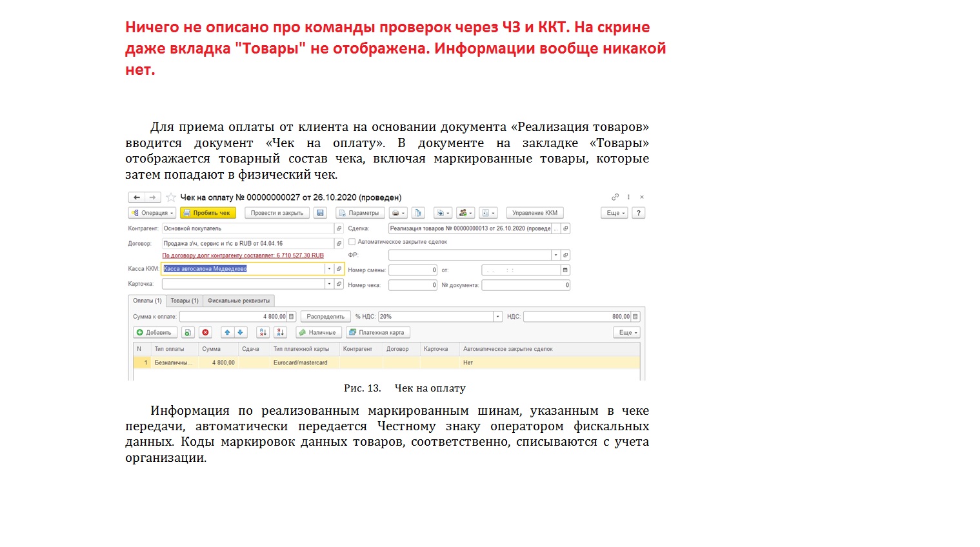Screen dimensions: 980x547
Task: Open calendar picker for the 'от' date
Action: (566, 270)
